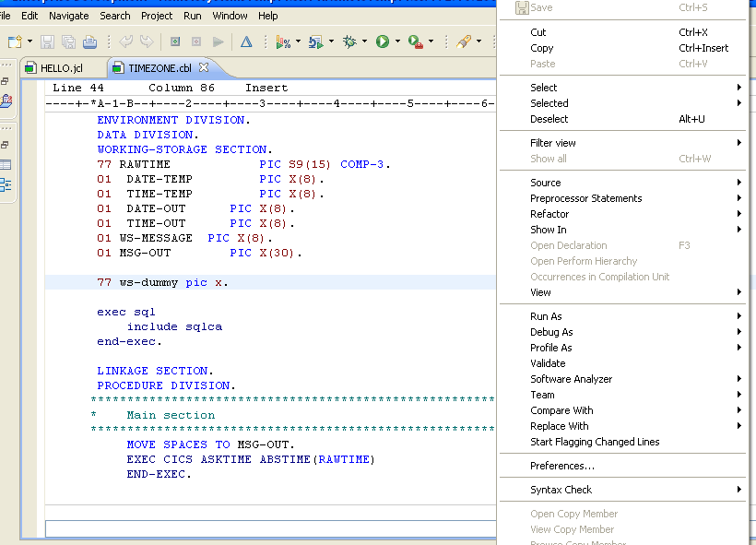Image resolution: width=756 pixels, height=545 pixels.
Task: Click the New wizard toolbar icon
Action: point(15,42)
